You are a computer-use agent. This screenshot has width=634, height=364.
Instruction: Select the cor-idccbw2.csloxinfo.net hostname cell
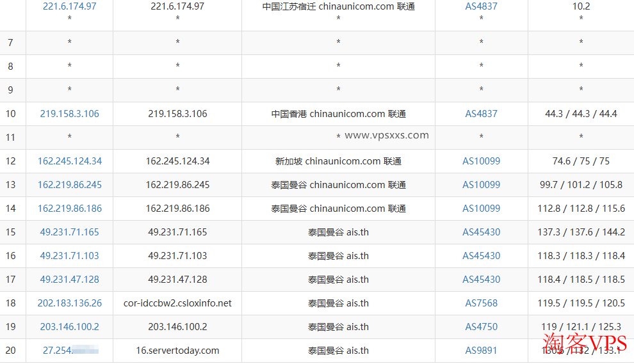(177, 303)
